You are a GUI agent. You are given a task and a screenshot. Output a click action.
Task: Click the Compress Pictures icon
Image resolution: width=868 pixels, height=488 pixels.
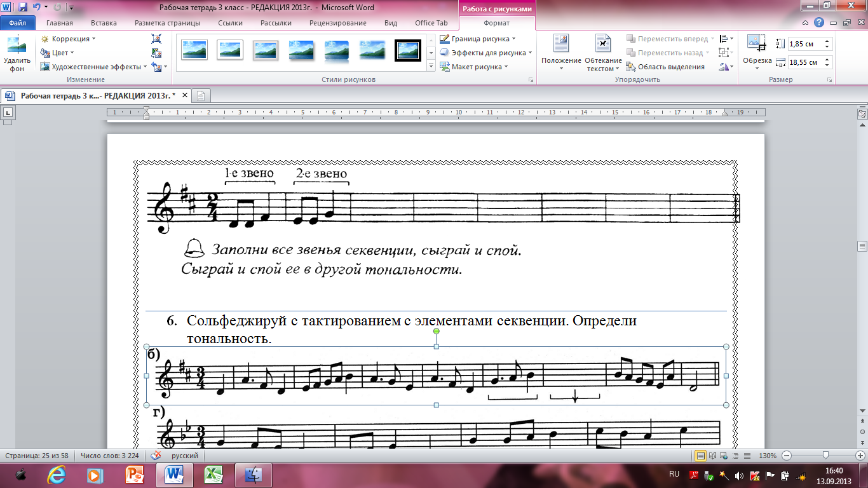pos(156,39)
